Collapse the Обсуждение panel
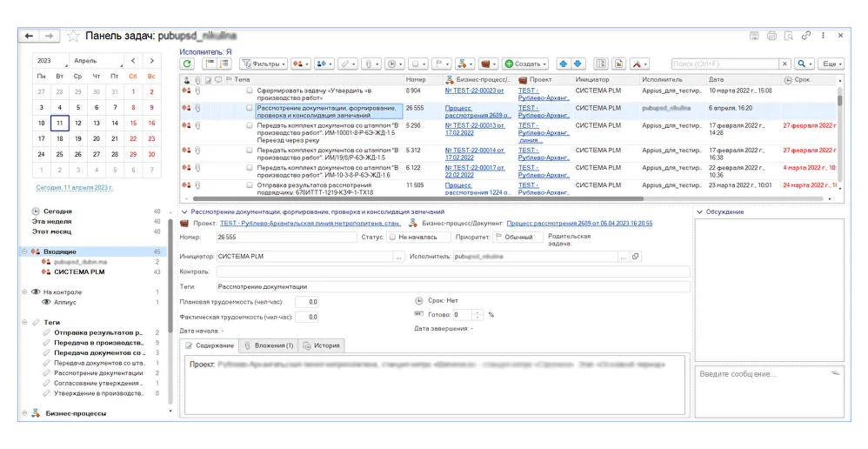Screen dimensions: 868x449 [x=700, y=212]
